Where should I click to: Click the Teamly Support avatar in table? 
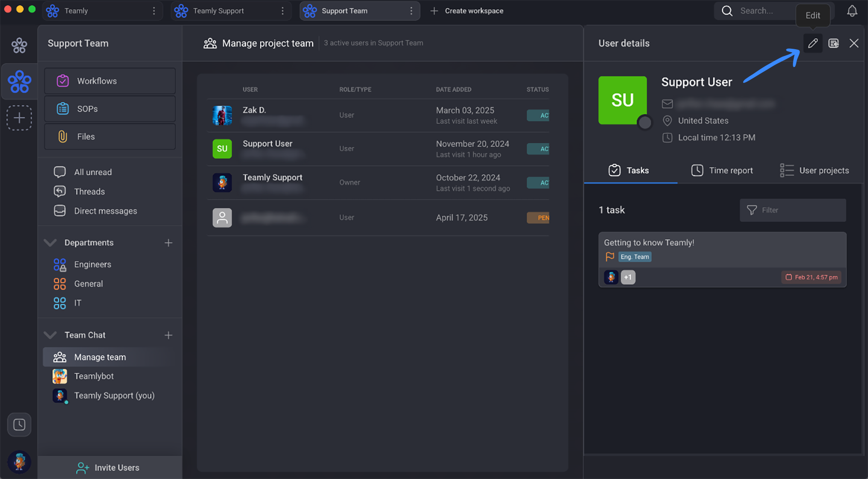pos(222,183)
